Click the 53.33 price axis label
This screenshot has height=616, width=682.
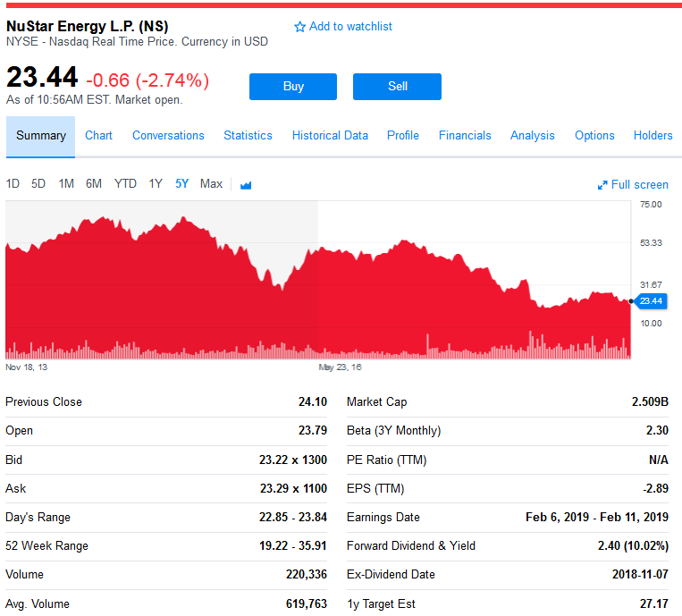coord(651,243)
